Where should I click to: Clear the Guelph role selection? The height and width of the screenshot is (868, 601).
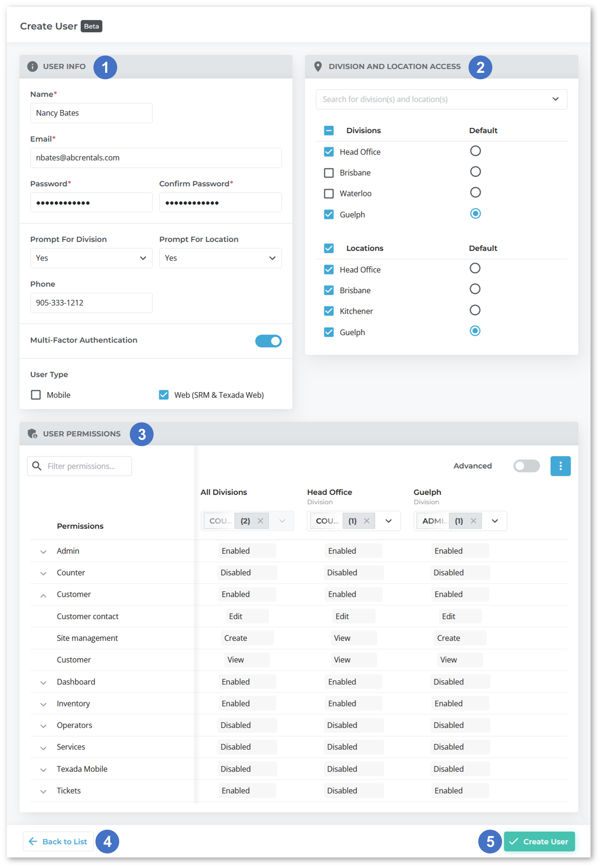(473, 521)
